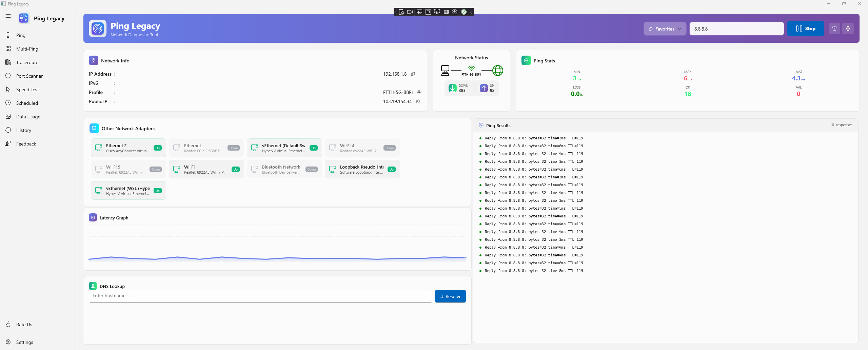Clear results with the trash icon
Image resolution: width=868 pixels, height=350 pixels.
tap(834, 28)
